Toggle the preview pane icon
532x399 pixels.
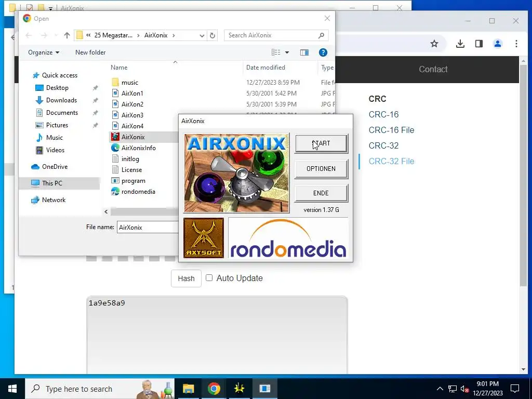(304, 52)
